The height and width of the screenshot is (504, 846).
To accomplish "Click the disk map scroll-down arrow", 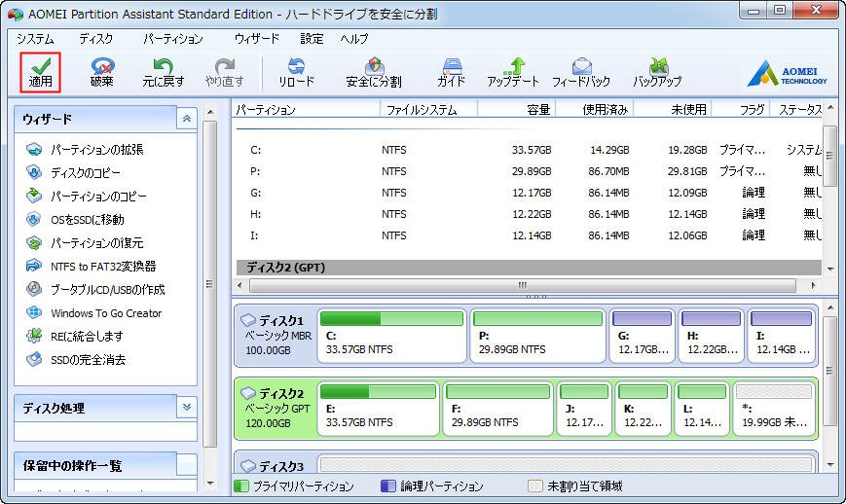I will (x=829, y=465).
